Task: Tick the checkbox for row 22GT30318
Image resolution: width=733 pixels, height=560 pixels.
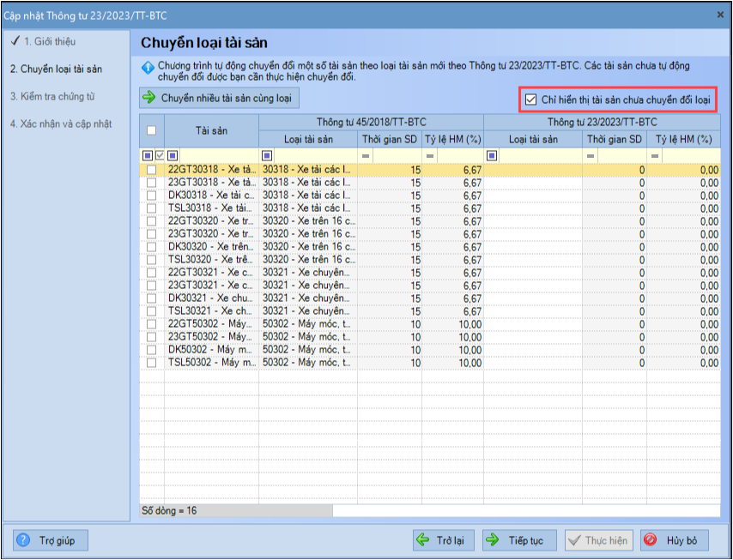Action: (151, 170)
